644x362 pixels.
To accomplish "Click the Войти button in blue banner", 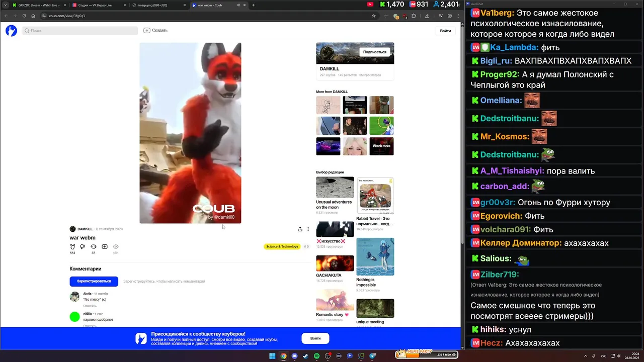I will (x=315, y=338).
